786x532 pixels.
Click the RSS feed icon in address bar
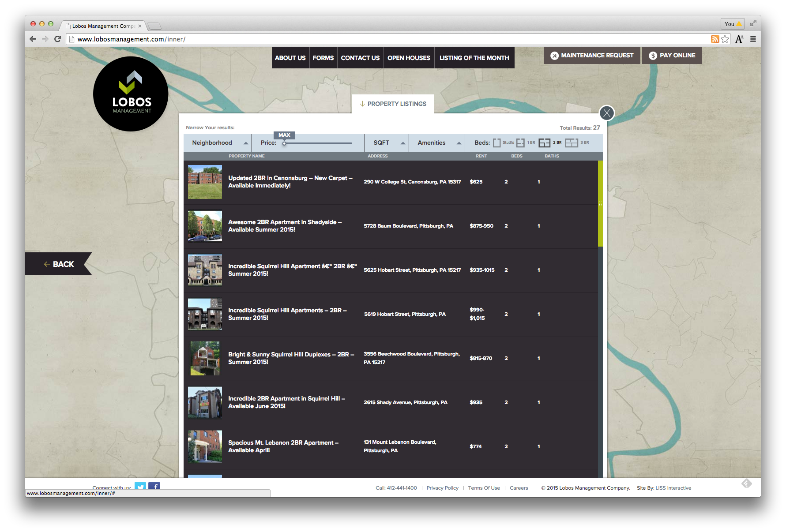pyautogui.click(x=715, y=39)
